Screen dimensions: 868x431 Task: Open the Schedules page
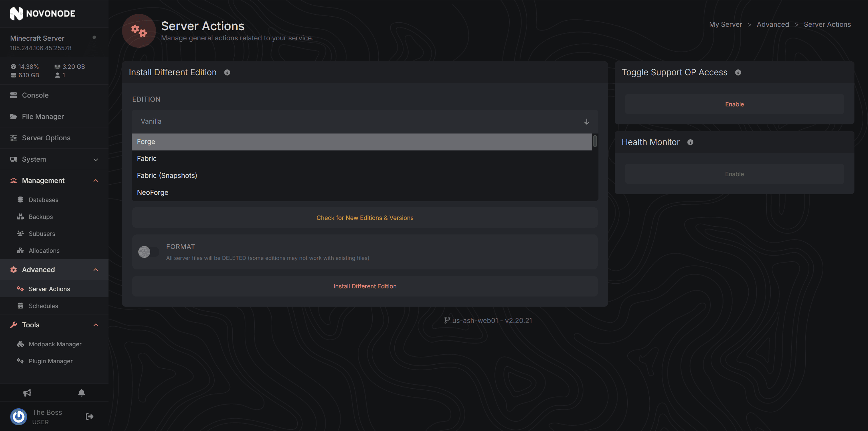pos(42,306)
